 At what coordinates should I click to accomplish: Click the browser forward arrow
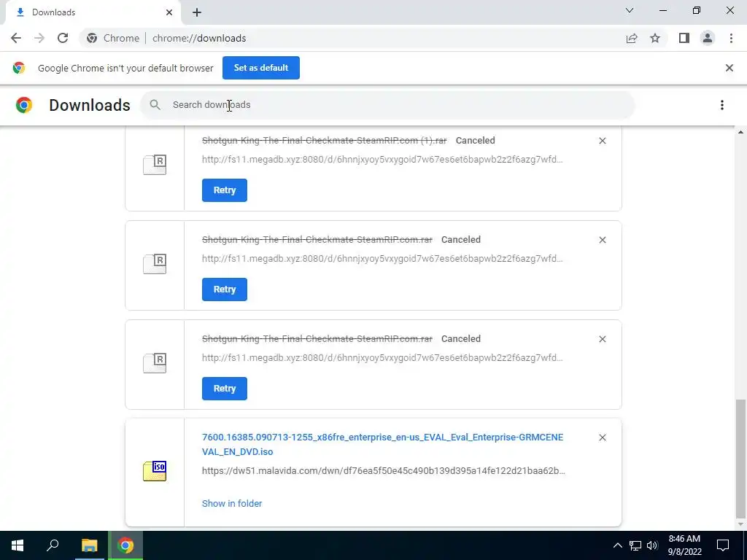(39, 38)
